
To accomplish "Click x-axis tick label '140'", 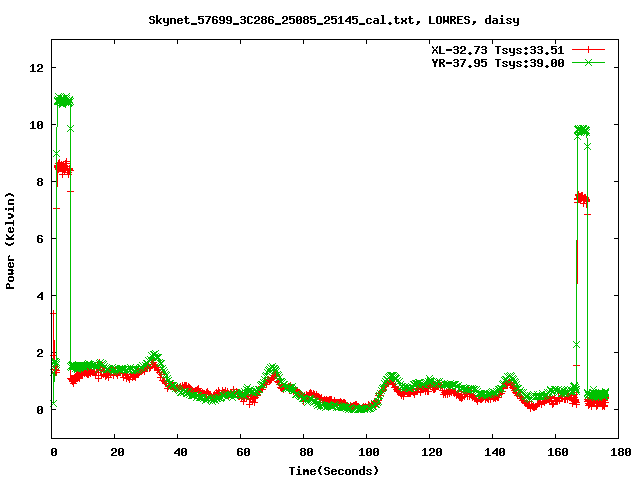I will click(x=495, y=452).
